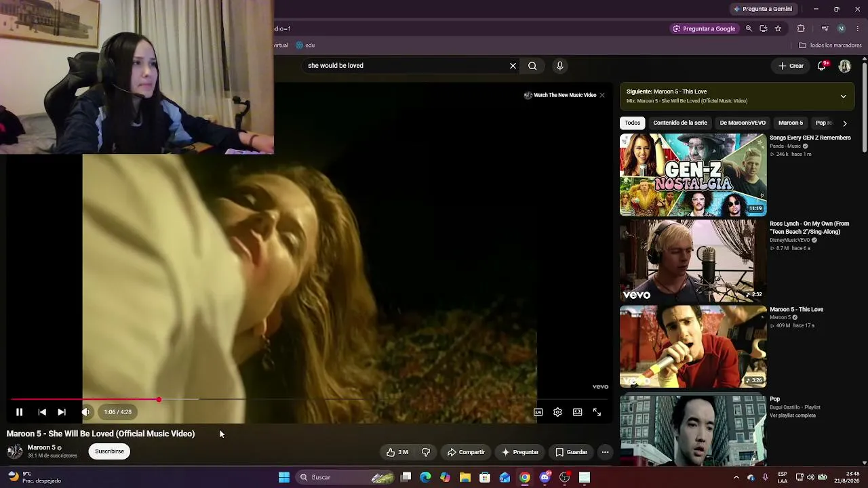Open the Ross Lynch On My Own thumbnail
Image resolution: width=868 pixels, height=488 pixels.
693,261
